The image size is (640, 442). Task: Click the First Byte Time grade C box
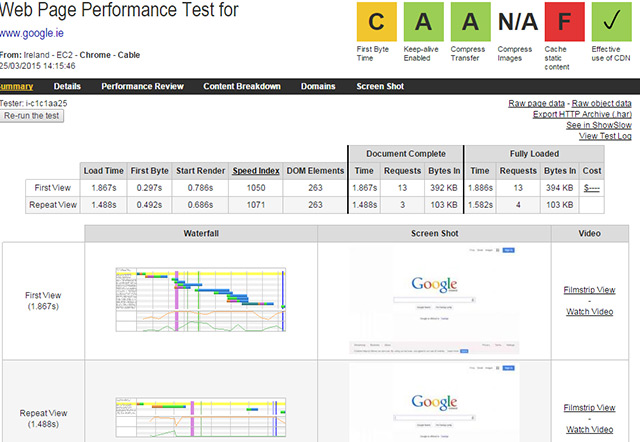376,22
